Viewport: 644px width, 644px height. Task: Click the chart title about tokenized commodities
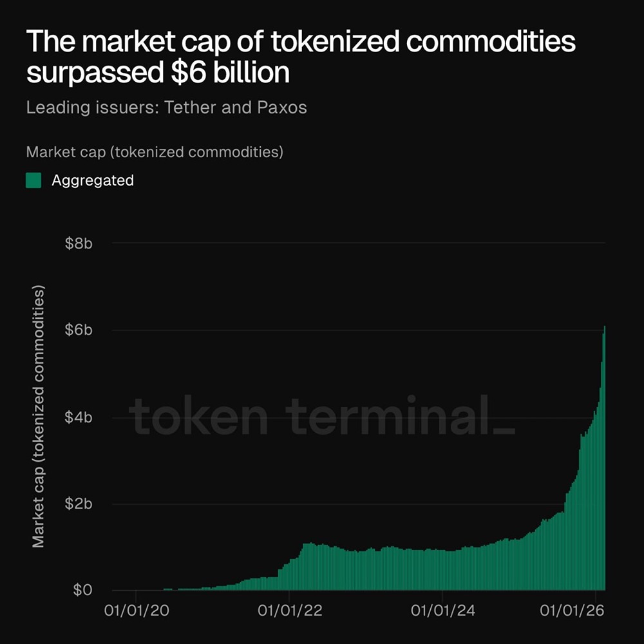pyautogui.click(x=301, y=57)
